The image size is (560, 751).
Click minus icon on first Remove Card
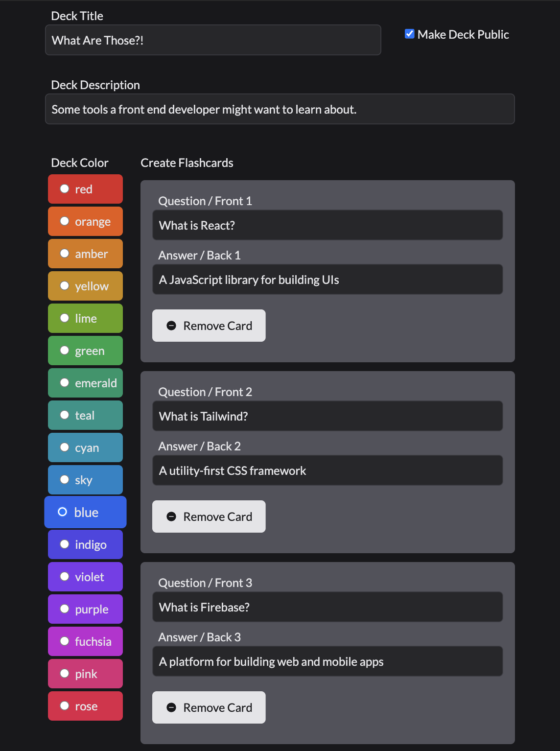coord(171,326)
